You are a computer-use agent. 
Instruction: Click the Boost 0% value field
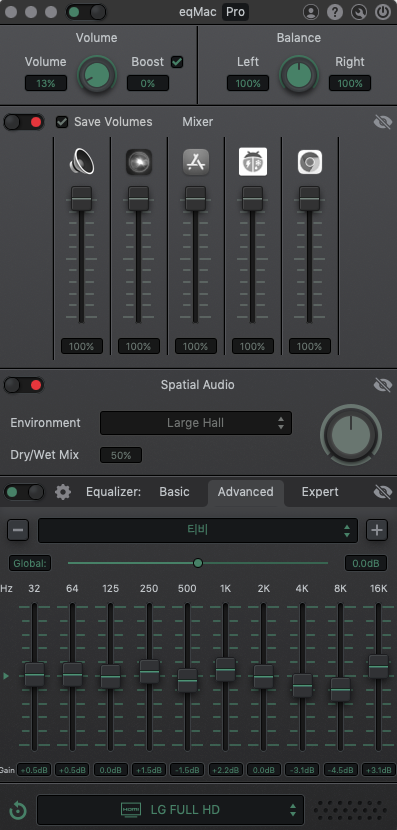coord(148,84)
